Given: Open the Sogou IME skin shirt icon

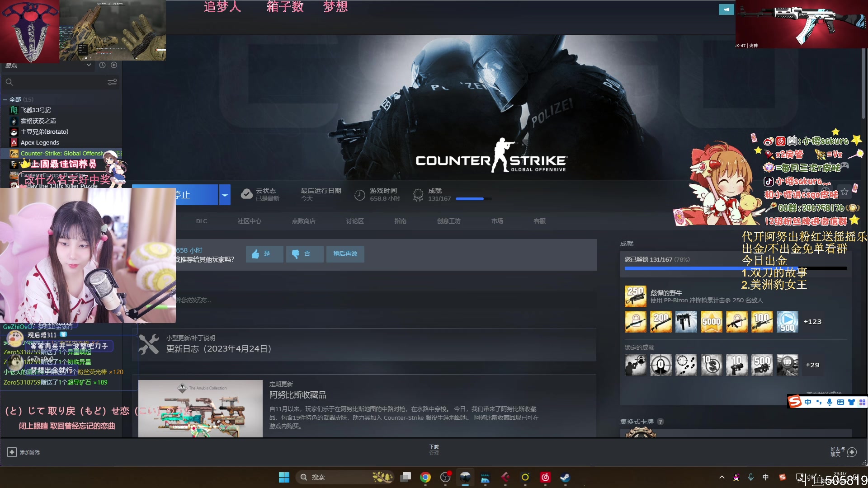Looking at the screenshot, I should pos(851,402).
